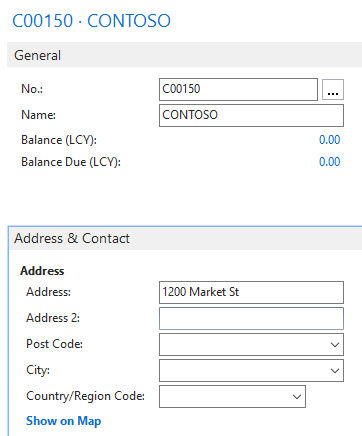
Task: Click the Address 2 label
Action: point(53,318)
